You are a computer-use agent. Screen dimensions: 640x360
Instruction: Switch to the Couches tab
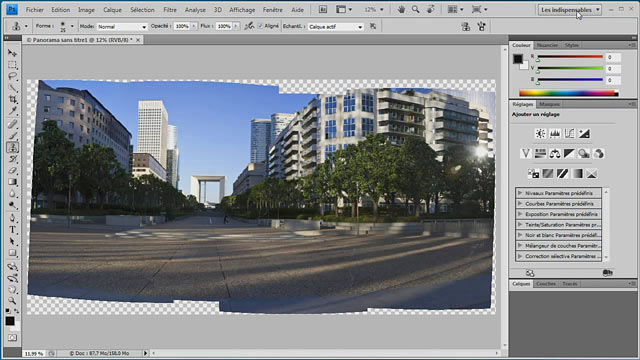[546, 284]
